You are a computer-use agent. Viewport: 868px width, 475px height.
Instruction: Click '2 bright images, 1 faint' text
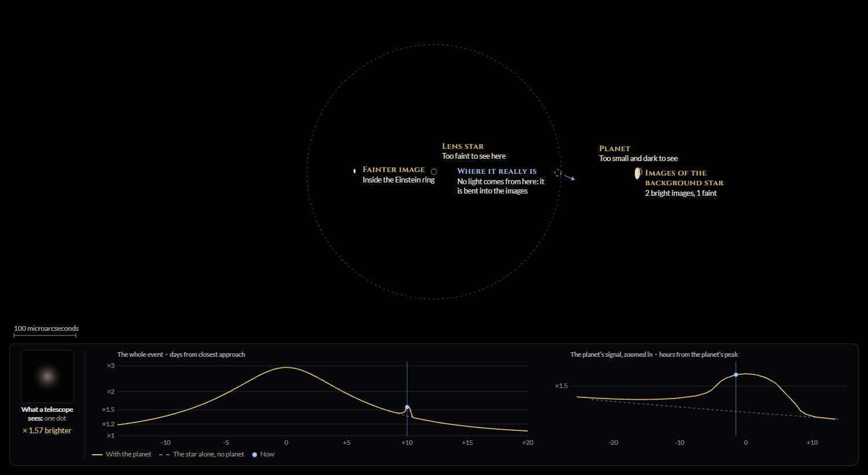(681, 193)
